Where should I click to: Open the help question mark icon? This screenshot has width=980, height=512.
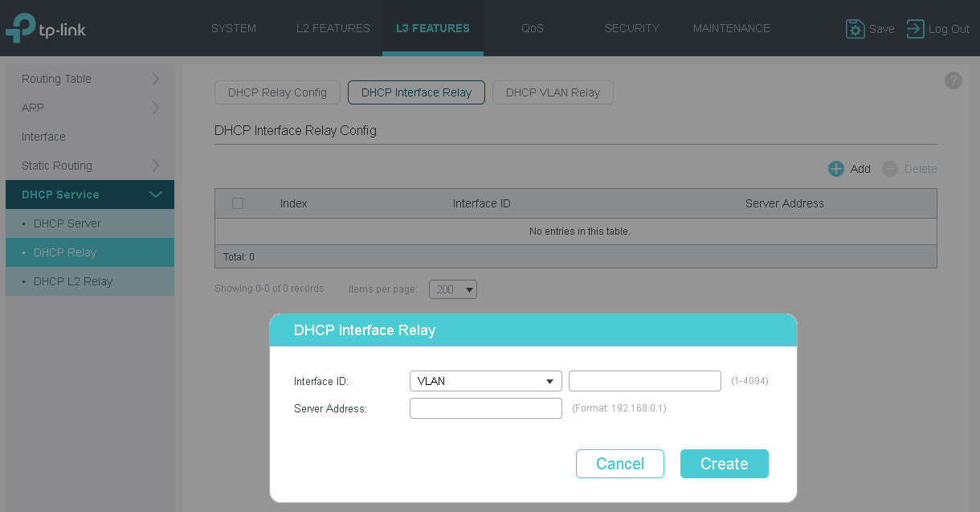(953, 80)
